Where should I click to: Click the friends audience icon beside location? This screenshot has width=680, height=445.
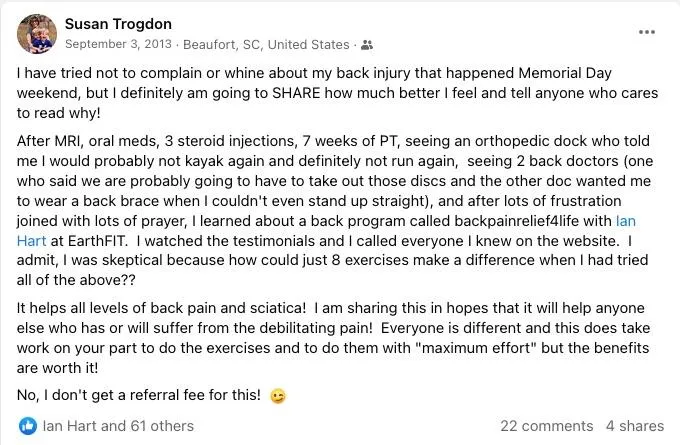tap(367, 45)
